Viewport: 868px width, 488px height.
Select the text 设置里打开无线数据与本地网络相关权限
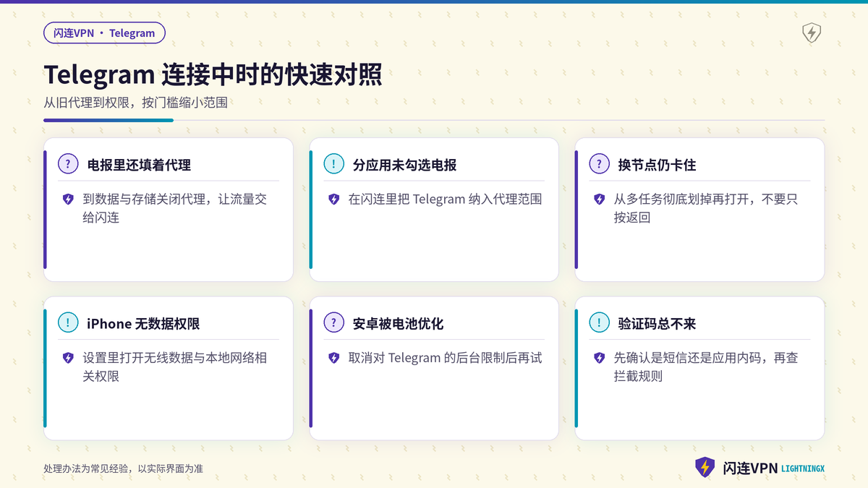174,367
